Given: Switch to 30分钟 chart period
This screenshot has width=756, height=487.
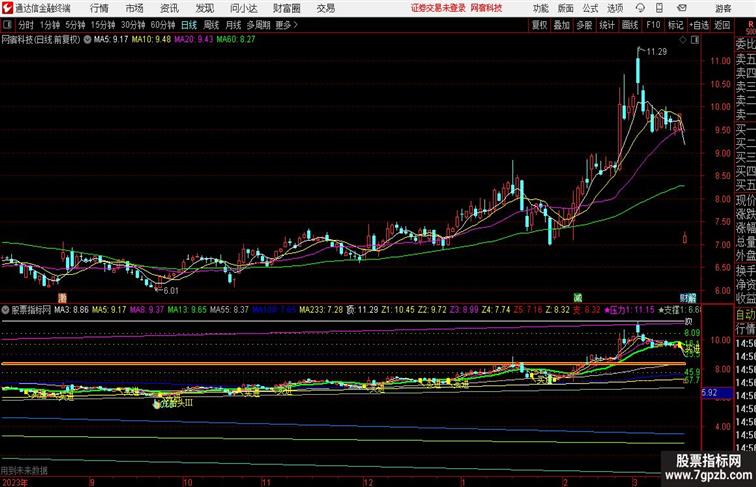Looking at the screenshot, I should pos(133,25).
